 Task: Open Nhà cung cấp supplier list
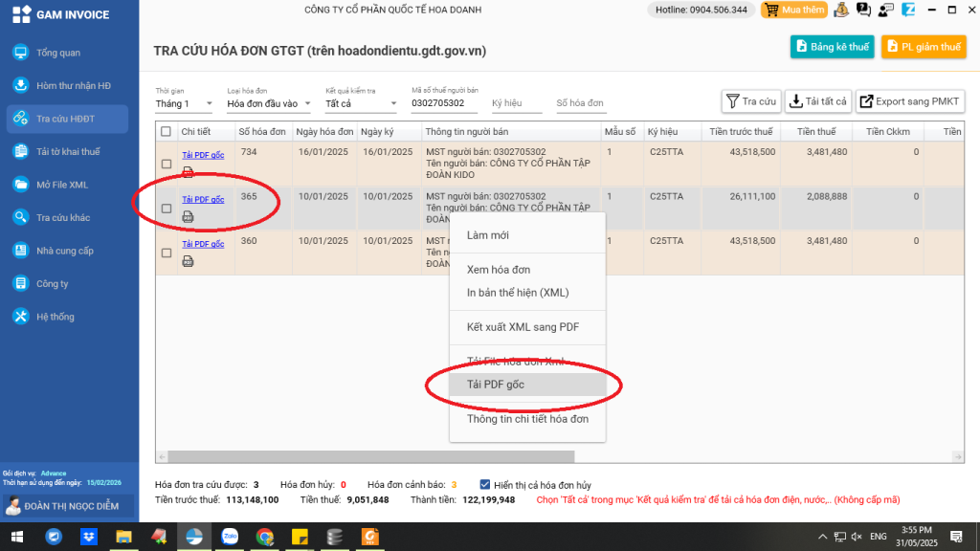tap(65, 251)
